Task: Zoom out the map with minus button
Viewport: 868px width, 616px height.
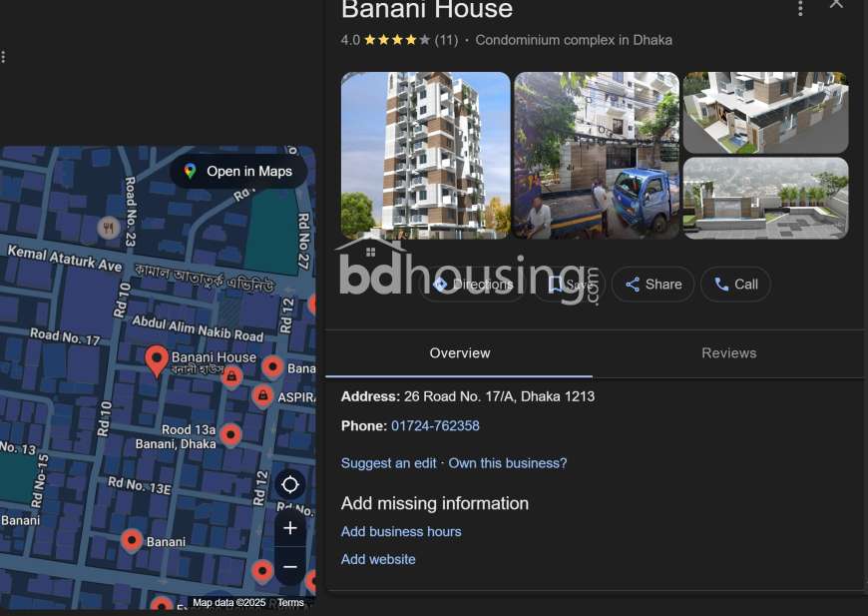Action: coord(290,567)
